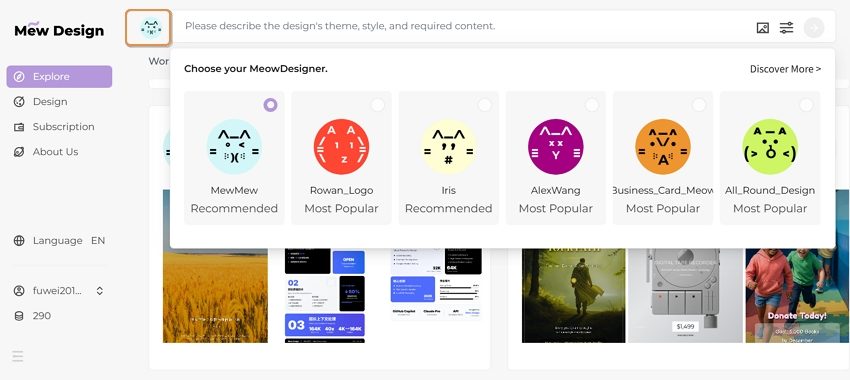
Task: Select the MewMew designer radio button
Action: [270, 105]
